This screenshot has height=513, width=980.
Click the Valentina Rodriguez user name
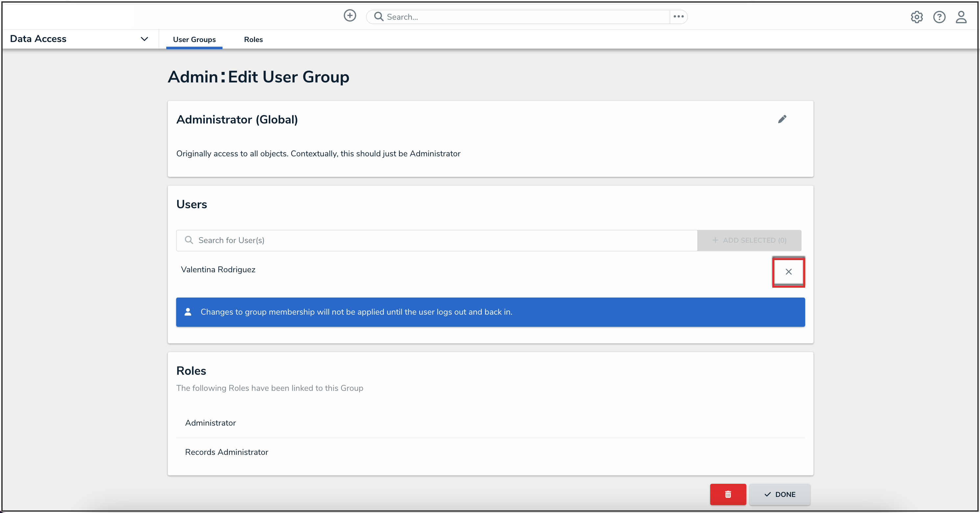point(218,270)
